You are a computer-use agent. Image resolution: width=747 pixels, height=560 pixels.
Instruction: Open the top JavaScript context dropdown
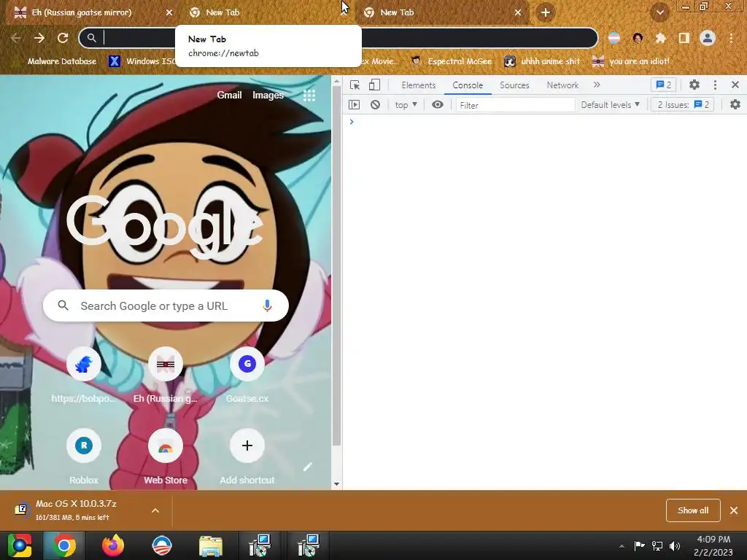coord(406,105)
